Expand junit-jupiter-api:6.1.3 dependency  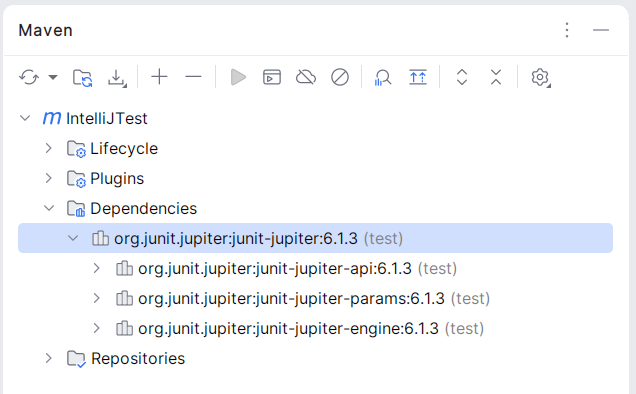coord(97,269)
